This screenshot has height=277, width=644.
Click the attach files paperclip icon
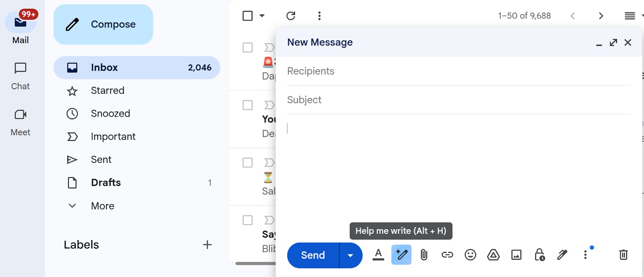click(x=424, y=255)
